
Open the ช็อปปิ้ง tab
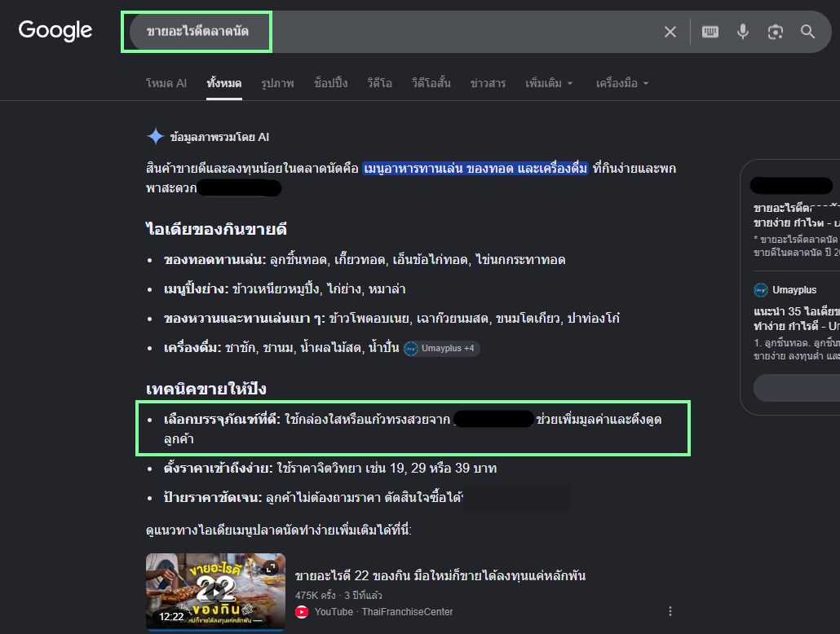330,84
